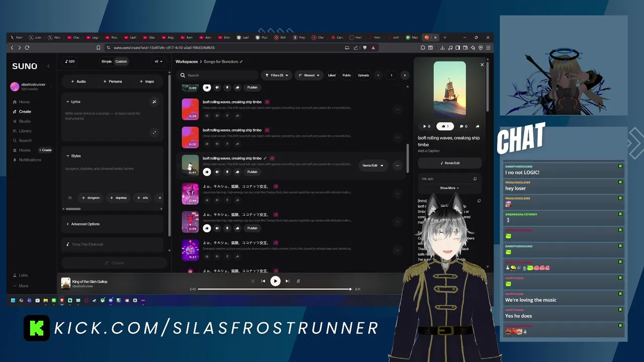The height and width of the screenshot is (362, 644).
Task: Click the Song Title input field
Action: point(113,244)
